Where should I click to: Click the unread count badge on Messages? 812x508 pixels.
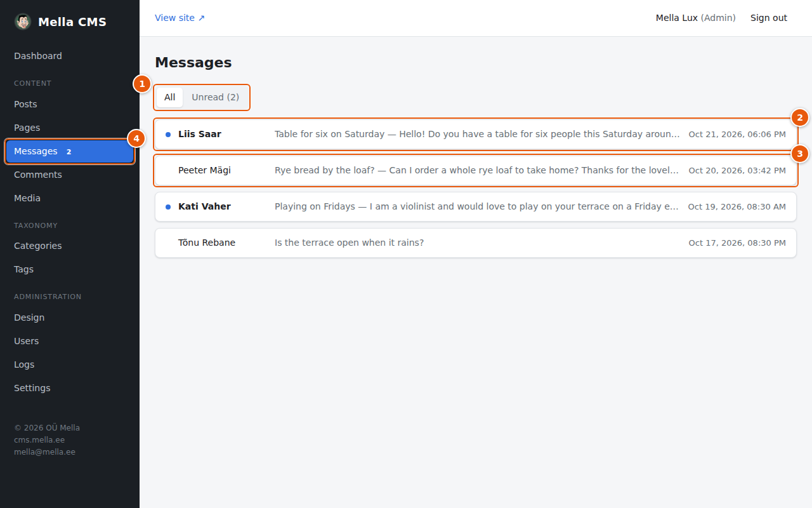pos(69,152)
